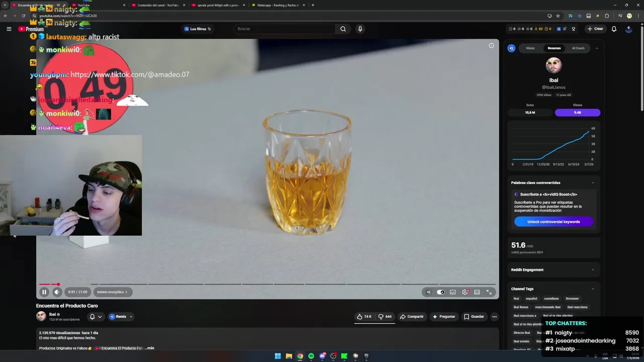Viewport: 644px width, 362px height.
Task: Like the video (74 K)
Action: [364, 317]
